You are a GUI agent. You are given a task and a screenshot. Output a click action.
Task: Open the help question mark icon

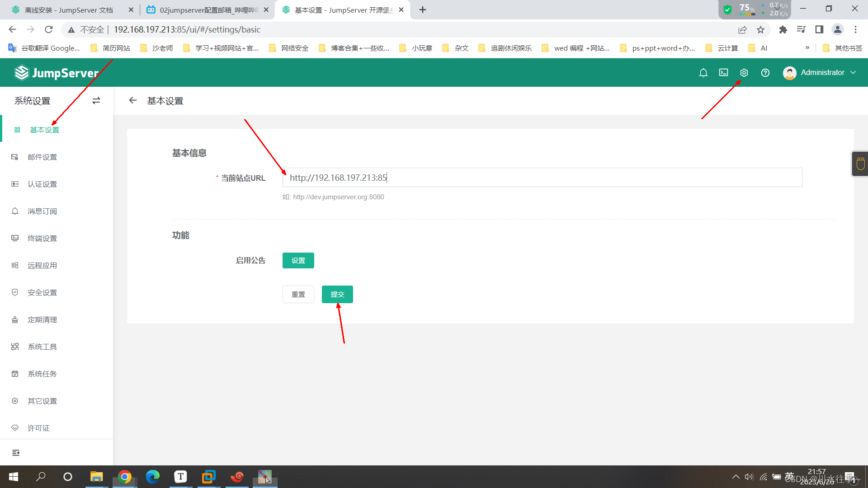pyautogui.click(x=765, y=73)
